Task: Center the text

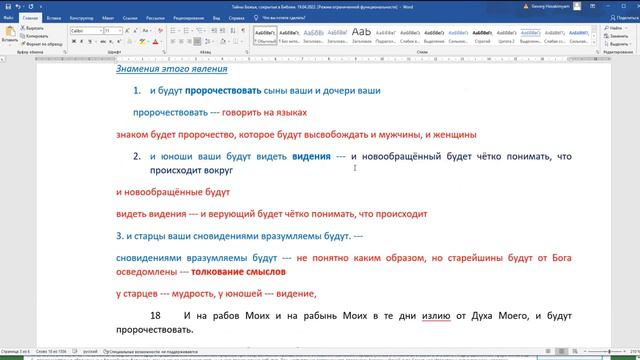Action: pyautogui.click(x=181, y=42)
